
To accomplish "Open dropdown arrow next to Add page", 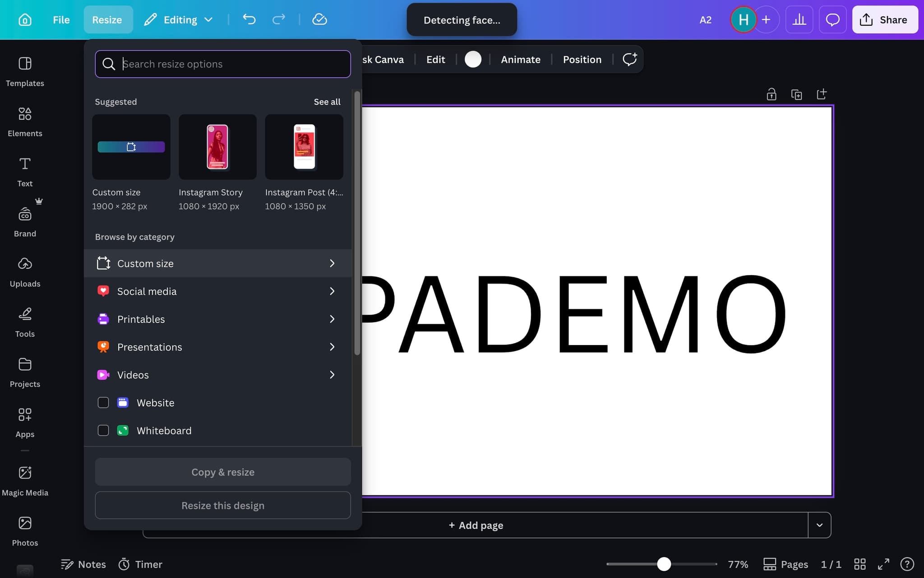I will [819, 525].
